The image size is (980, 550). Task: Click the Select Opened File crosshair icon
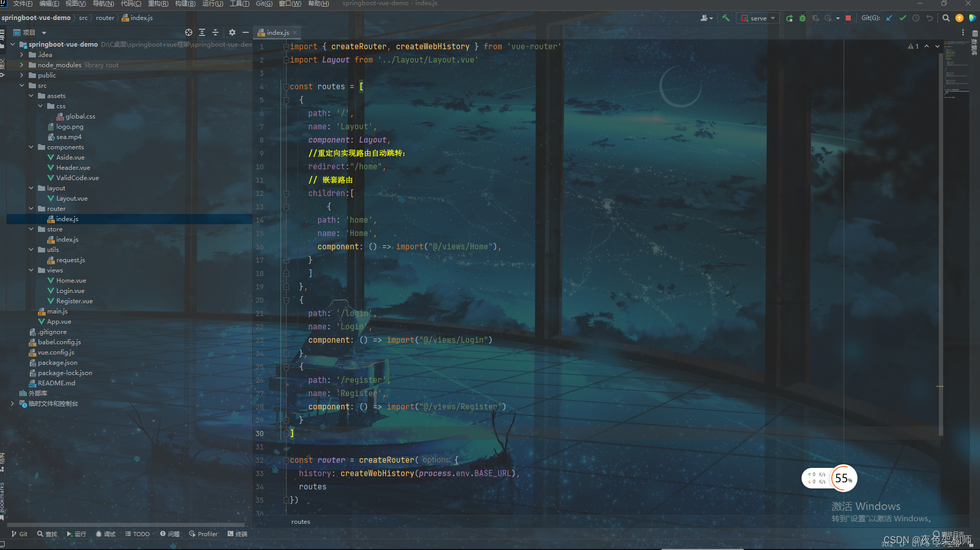point(189,32)
